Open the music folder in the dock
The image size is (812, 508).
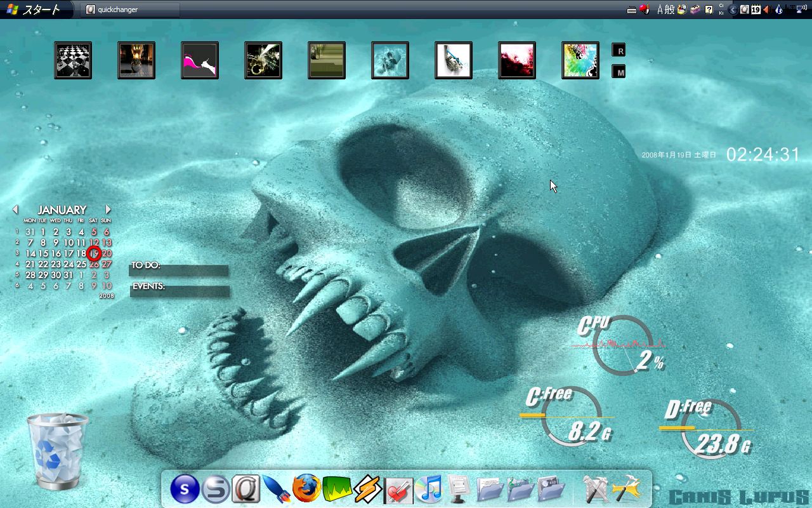coord(521,489)
